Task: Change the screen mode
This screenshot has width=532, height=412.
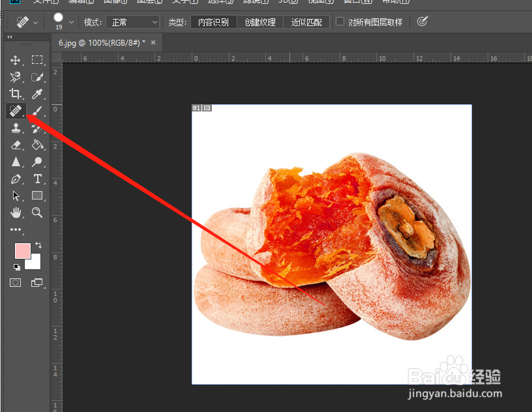Action: (x=37, y=283)
